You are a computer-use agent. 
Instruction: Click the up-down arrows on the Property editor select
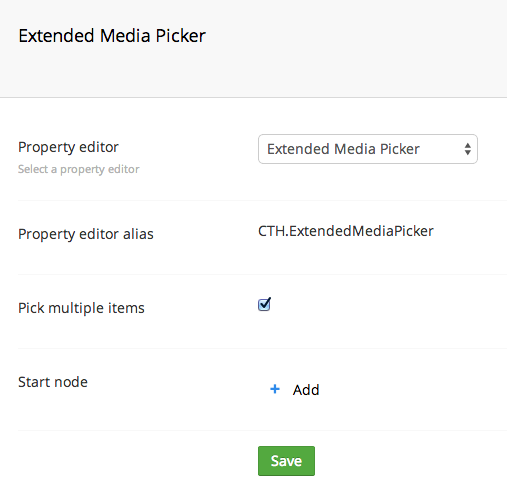(468, 149)
